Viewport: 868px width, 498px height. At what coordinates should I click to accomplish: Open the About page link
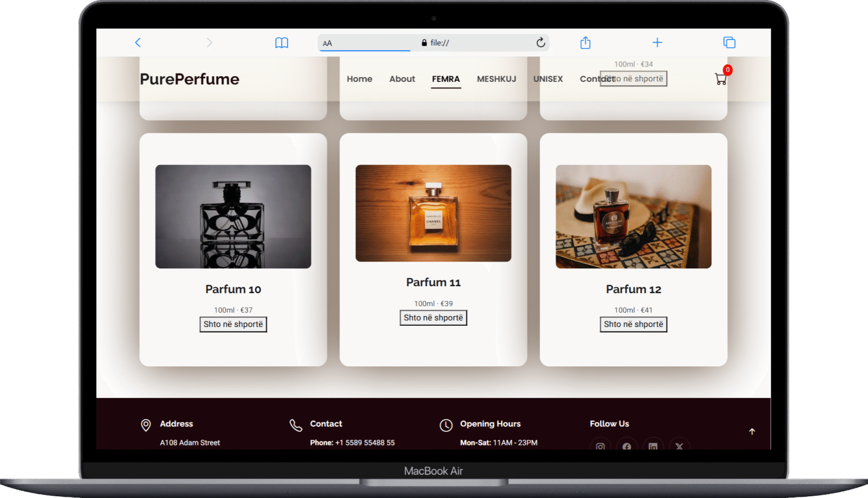pyautogui.click(x=402, y=79)
